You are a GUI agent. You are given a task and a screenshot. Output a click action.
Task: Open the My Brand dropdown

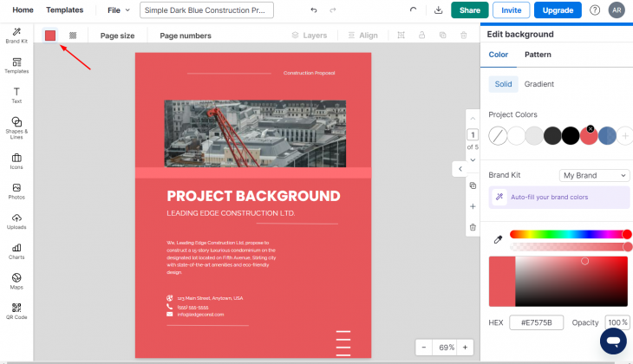[x=594, y=176]
